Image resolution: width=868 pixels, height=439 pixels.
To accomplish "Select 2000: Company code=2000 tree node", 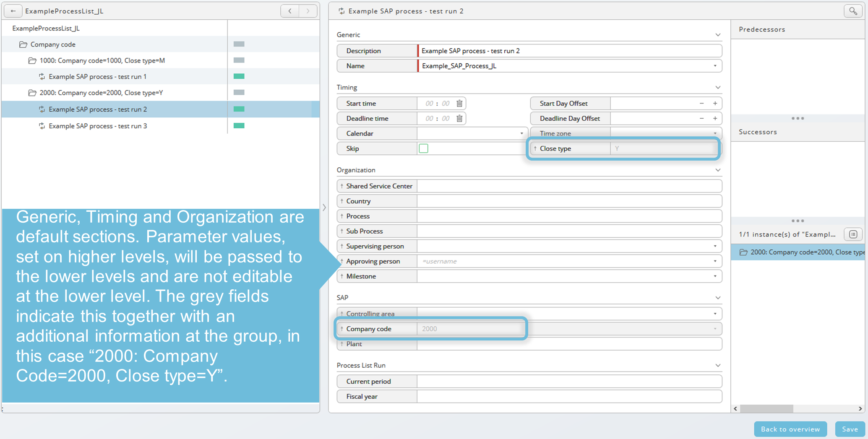I will point(101,93).
